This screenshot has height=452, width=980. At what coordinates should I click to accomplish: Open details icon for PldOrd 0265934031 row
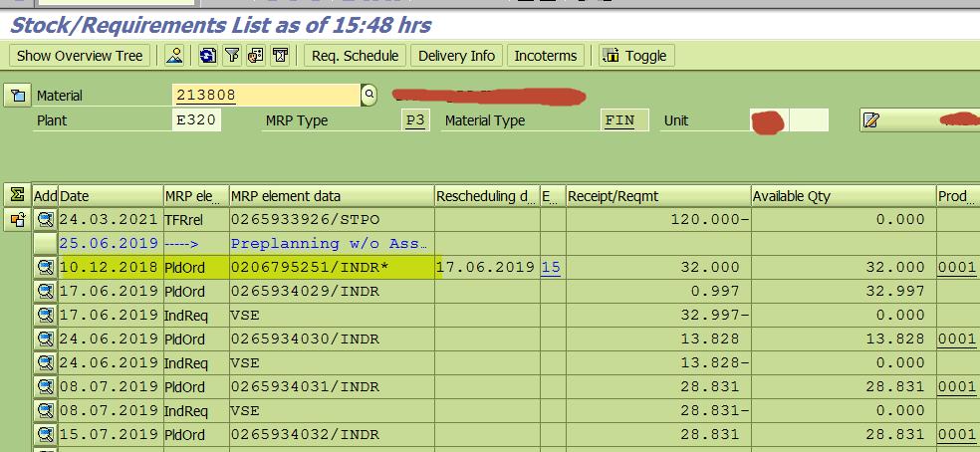[45, 387]
